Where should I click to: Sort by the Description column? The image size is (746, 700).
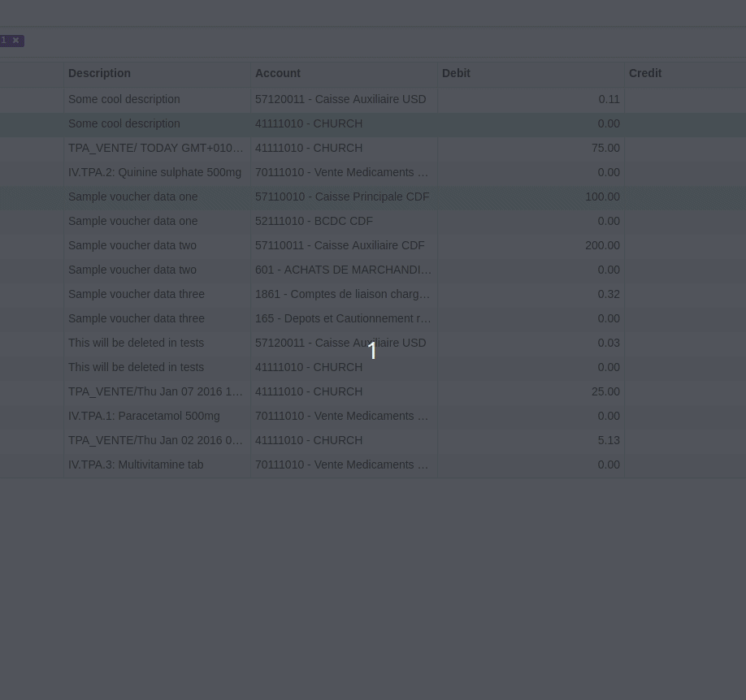[99, 73]
